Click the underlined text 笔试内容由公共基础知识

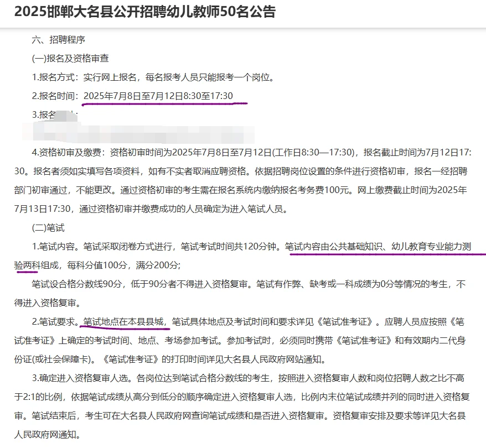coord(334,247)
